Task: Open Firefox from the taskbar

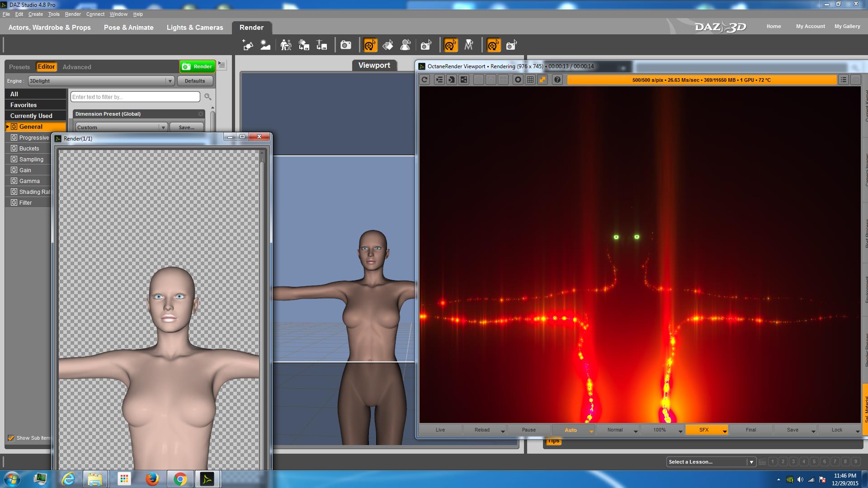Action: 152,479
